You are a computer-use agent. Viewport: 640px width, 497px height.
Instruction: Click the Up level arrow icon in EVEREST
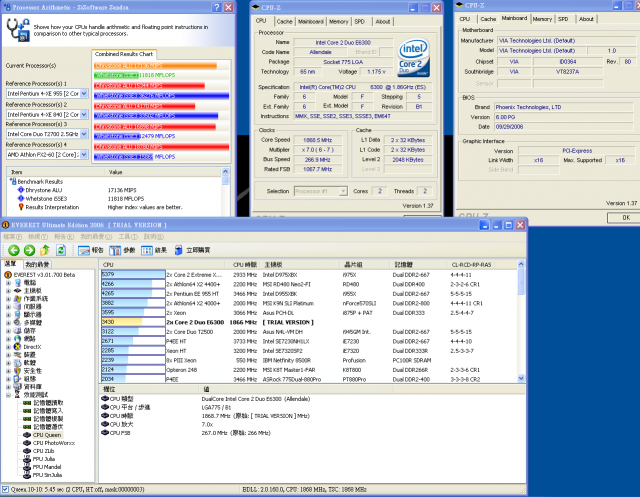45,250
